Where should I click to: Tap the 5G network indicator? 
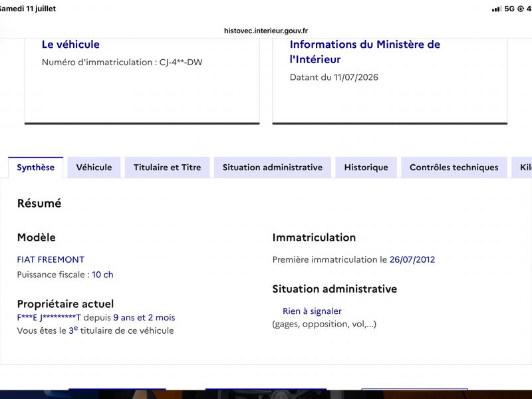click(509, 9)
